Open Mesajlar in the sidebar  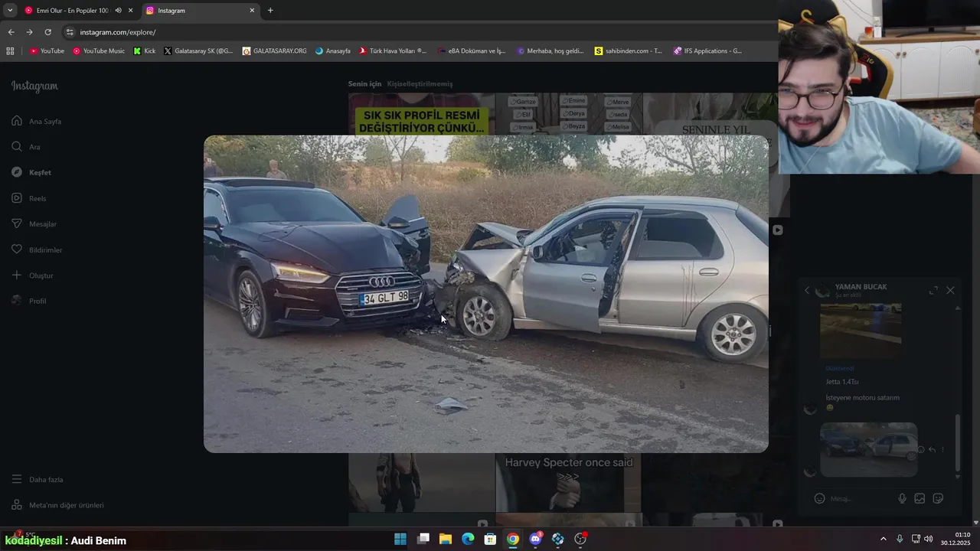pos(34,224)
